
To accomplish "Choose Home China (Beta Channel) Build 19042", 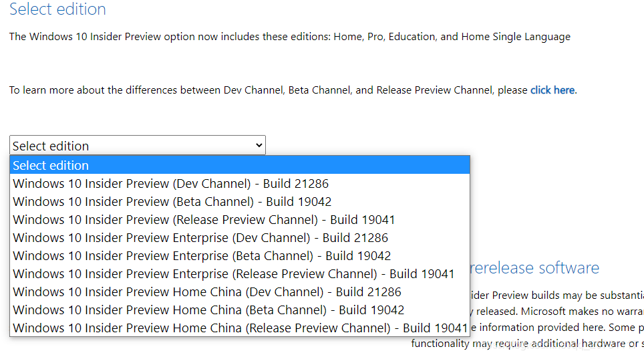I will pyautogui.click(x=240, y=310).
